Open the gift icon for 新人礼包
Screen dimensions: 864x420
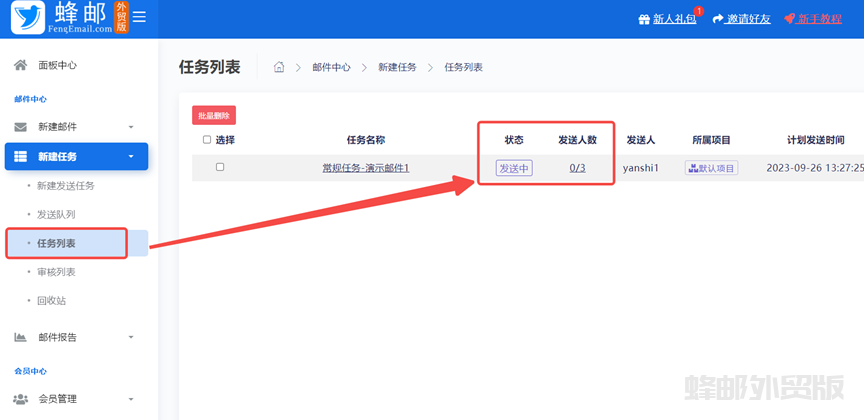tap(644, 19)
